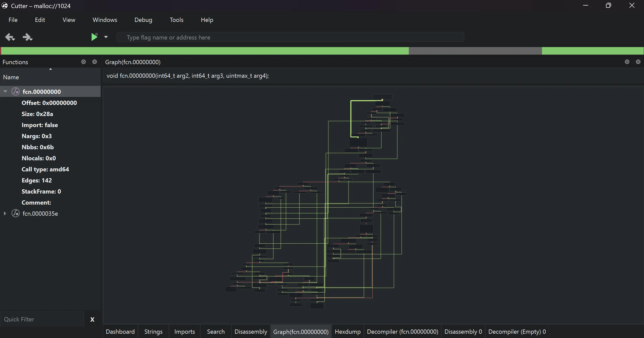Clear the Quick Filter with X
644x338 pixels.
point(92,320)
